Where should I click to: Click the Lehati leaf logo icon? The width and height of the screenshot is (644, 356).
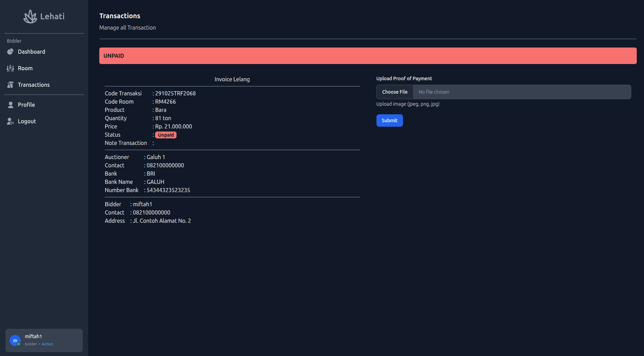coord(30,17)
